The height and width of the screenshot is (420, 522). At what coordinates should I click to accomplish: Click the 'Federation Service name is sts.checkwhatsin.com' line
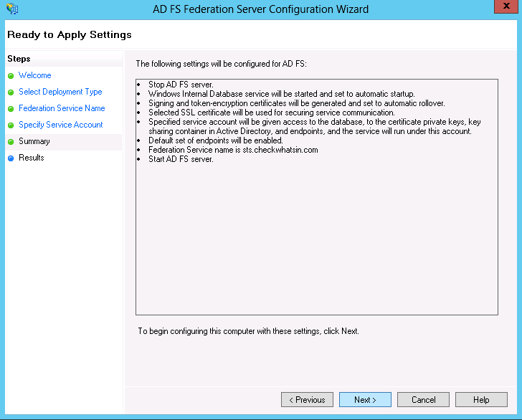pos(233,150)
